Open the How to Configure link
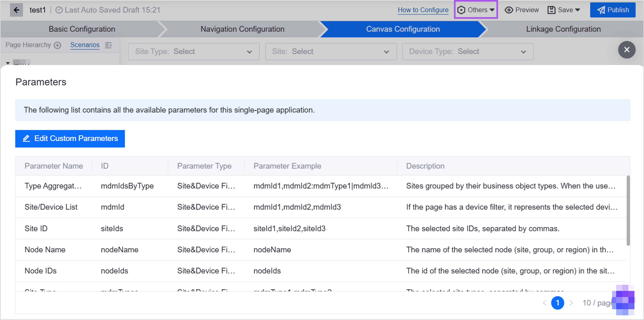Image resolution: width=644 pixels, height=320 pixels. point(423,10)
